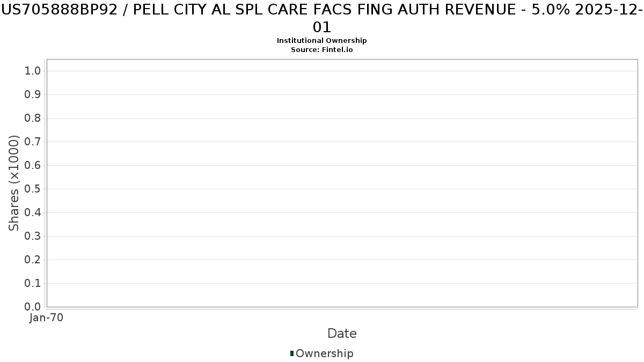Click the 0.7 y-axis tick label
Image resolution: width=644 pixels, height=362 pixels.
[33, 142]
